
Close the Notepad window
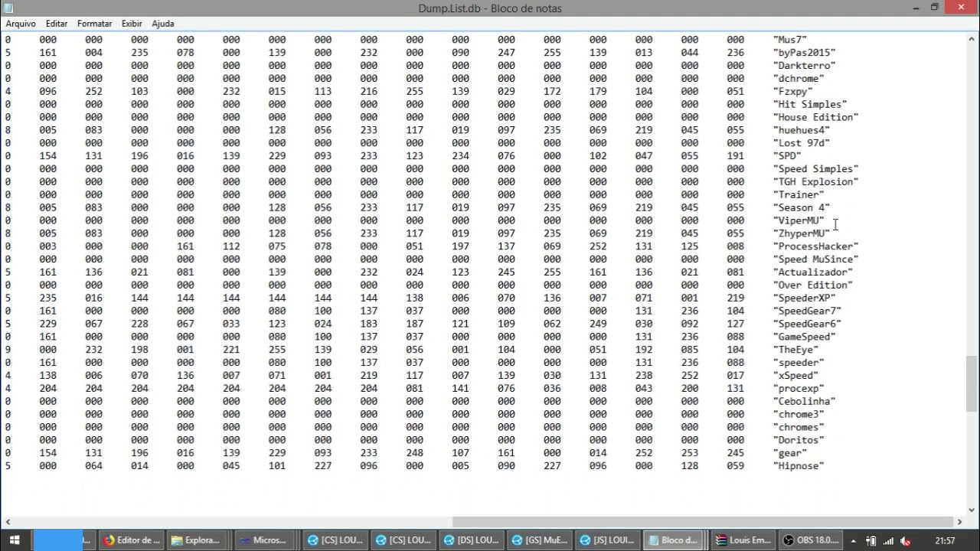[962, 8]
